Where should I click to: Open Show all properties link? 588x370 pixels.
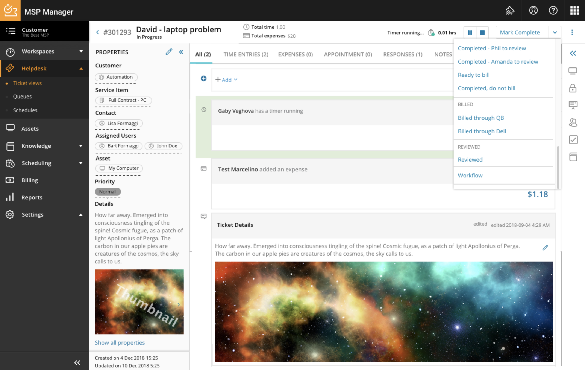click(x=120, y=343)
